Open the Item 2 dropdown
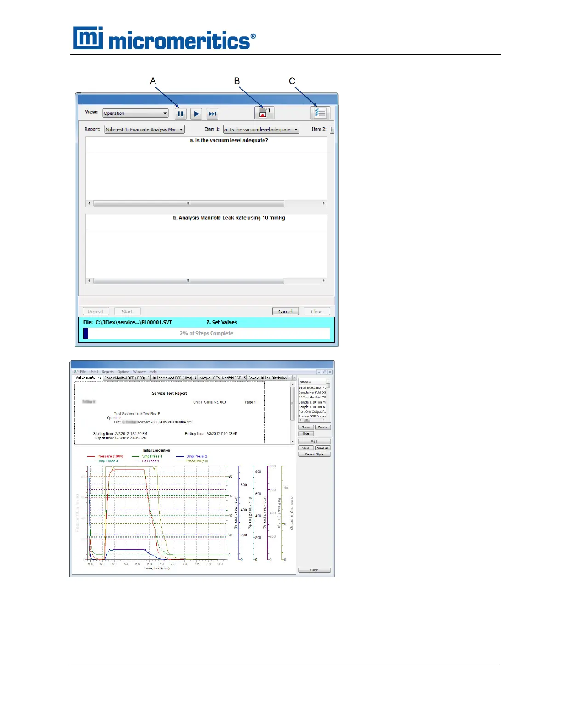Image resolution: width=563 pixels, height=728 pixels. (x=332, y=130)
